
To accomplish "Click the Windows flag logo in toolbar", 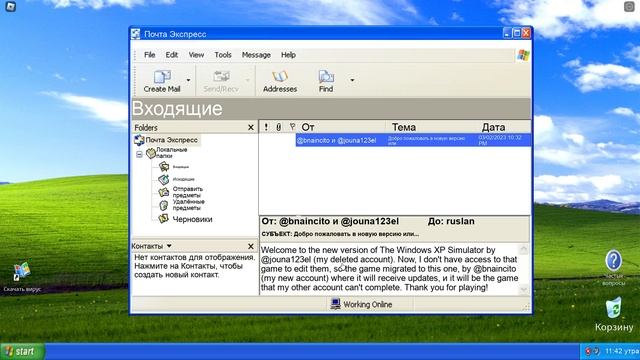I will point(523,55).
